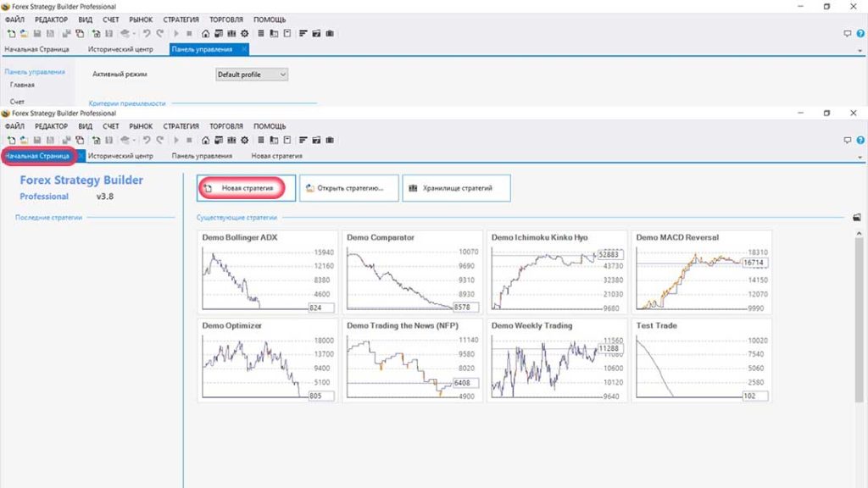Close the Панель управления tab in upper window

[244, 49]
